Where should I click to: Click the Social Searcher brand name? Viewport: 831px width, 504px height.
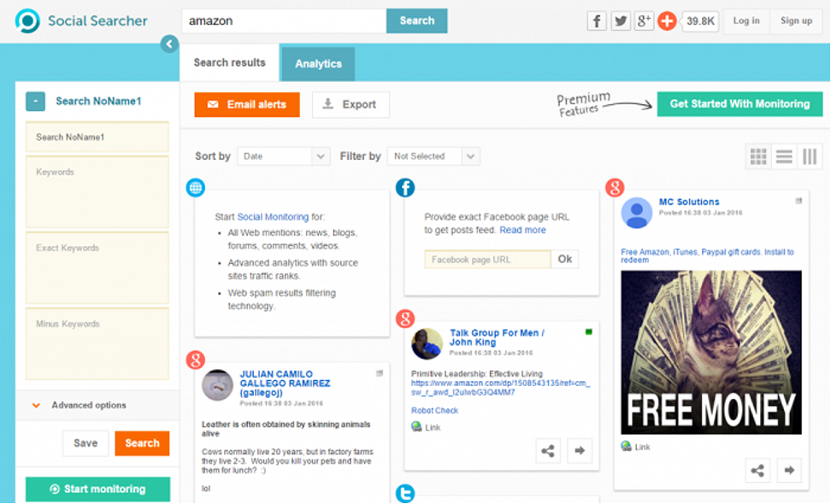coord(97,21)
